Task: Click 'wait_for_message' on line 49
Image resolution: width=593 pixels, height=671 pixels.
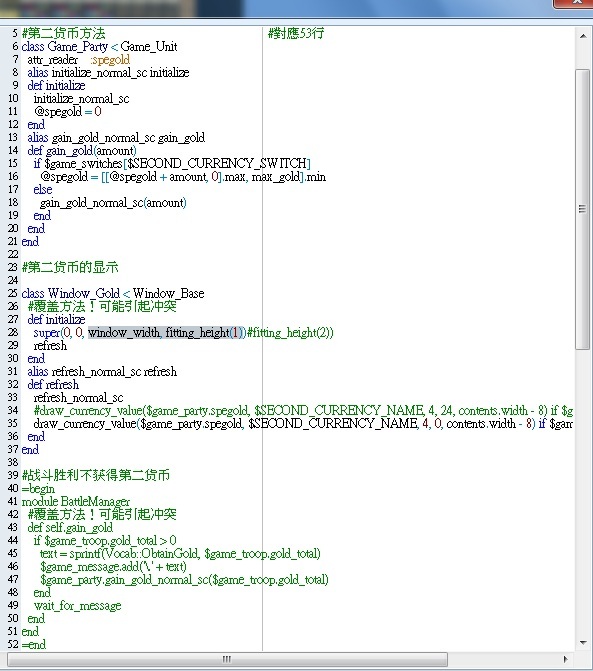Action: click(77, 606)
